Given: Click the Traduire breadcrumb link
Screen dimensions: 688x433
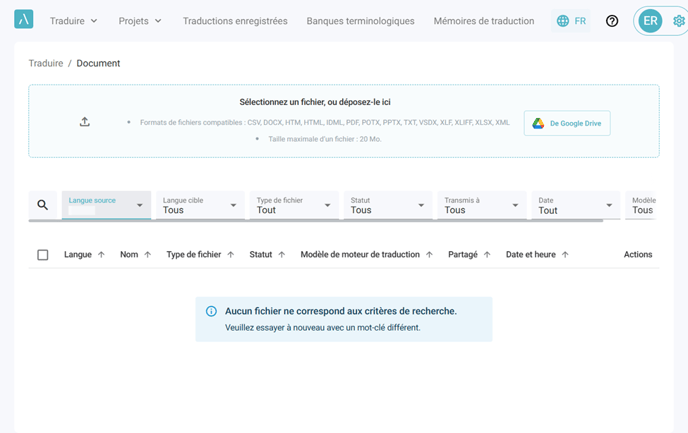Looking at the screenshot, I should coord(46,63).
